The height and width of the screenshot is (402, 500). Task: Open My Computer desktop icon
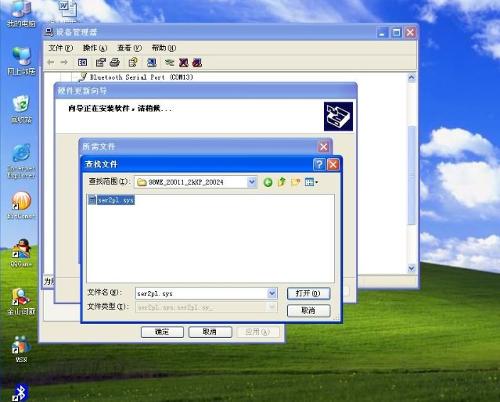point(21,14)
